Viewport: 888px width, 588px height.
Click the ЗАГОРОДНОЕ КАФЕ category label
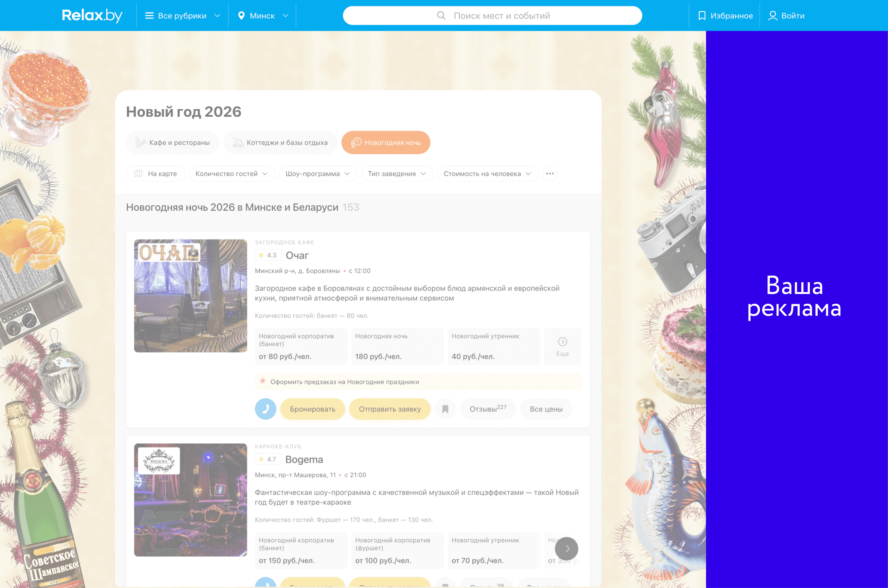point(284,242)
